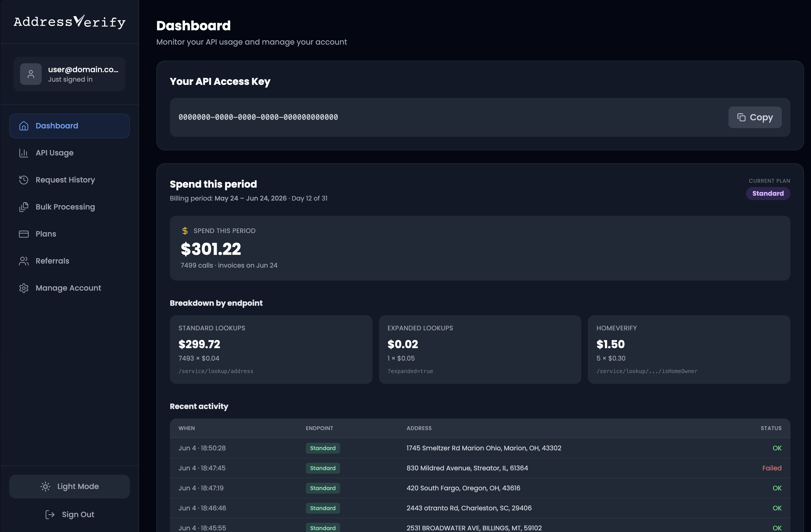The width and height of the screenshot is (811, 532).
Task: Click the Failed status for Streator row
Action: (x=772, y=468)
